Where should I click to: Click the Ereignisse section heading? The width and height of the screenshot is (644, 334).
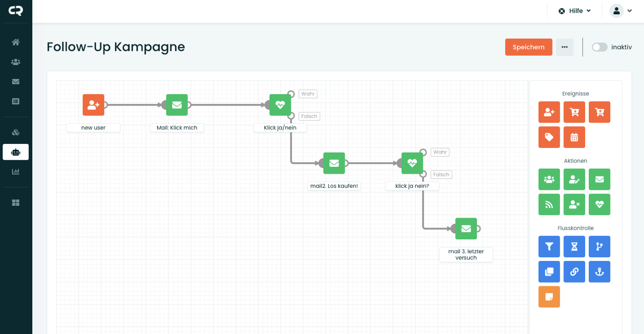click(575, 94)
